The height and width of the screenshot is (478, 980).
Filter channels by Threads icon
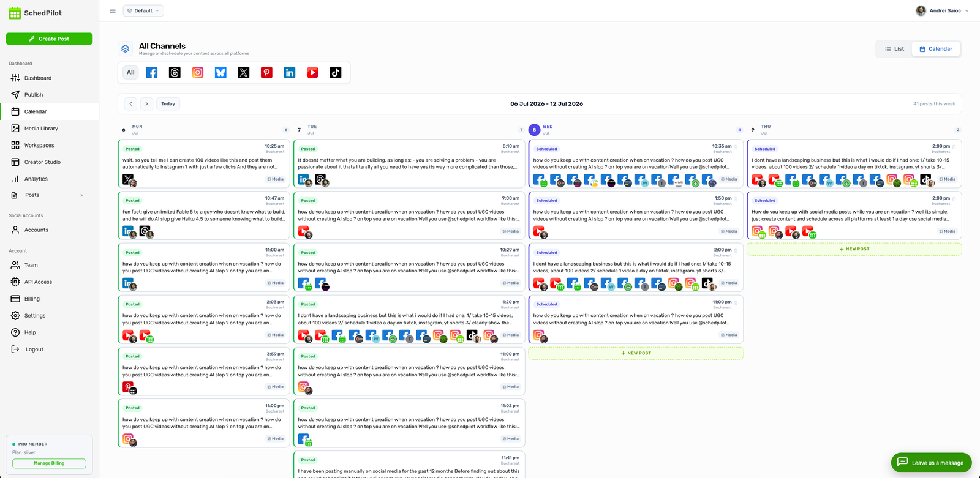175,72
